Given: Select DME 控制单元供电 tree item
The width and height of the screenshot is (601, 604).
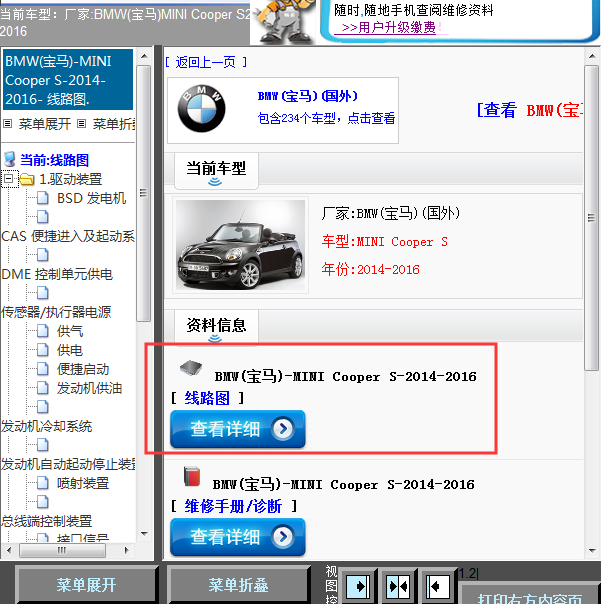Looking at the screenshot, I should pos(57,274).
